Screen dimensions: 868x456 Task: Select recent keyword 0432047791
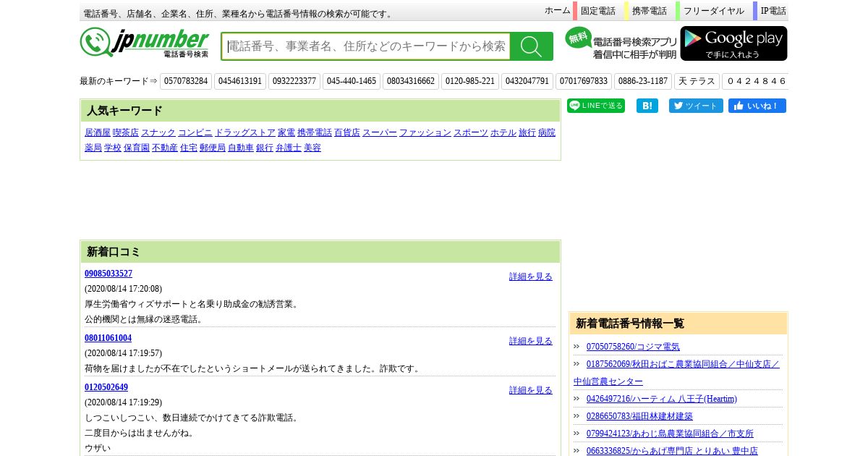tap(527, 81)
